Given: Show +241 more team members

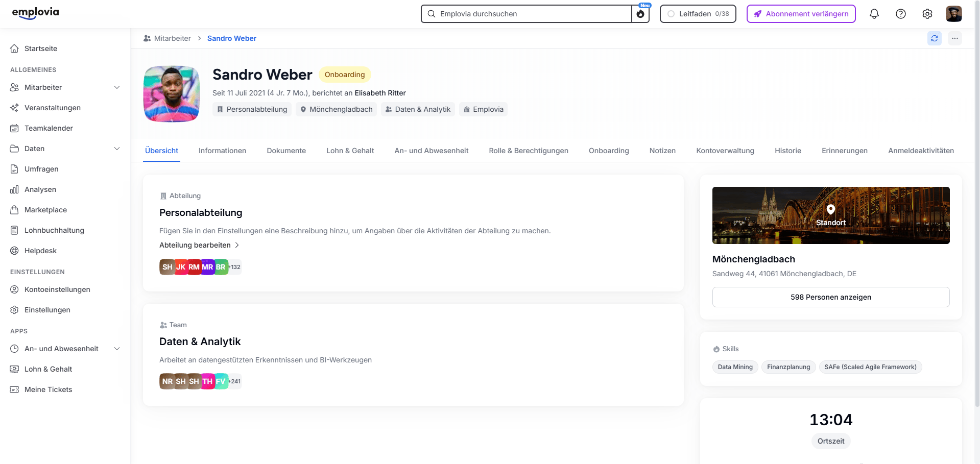Looking at the screenshot, I should click(x=235, y=381).
